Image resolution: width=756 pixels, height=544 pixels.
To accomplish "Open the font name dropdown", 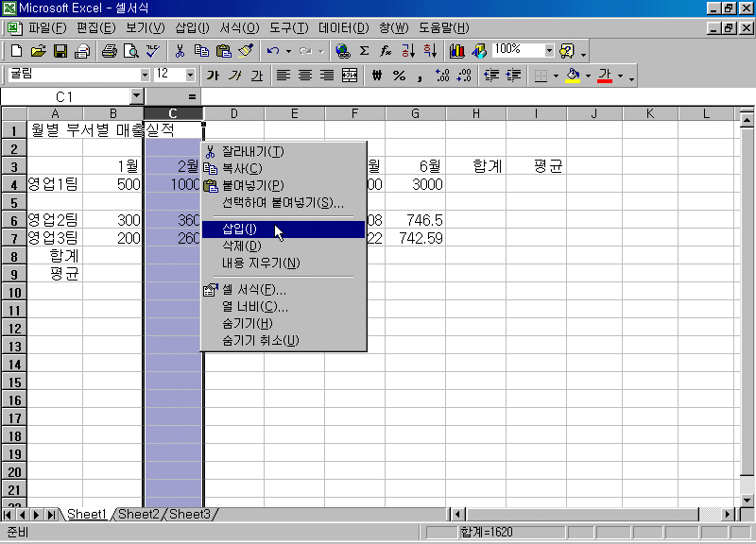I will [145, 76].
